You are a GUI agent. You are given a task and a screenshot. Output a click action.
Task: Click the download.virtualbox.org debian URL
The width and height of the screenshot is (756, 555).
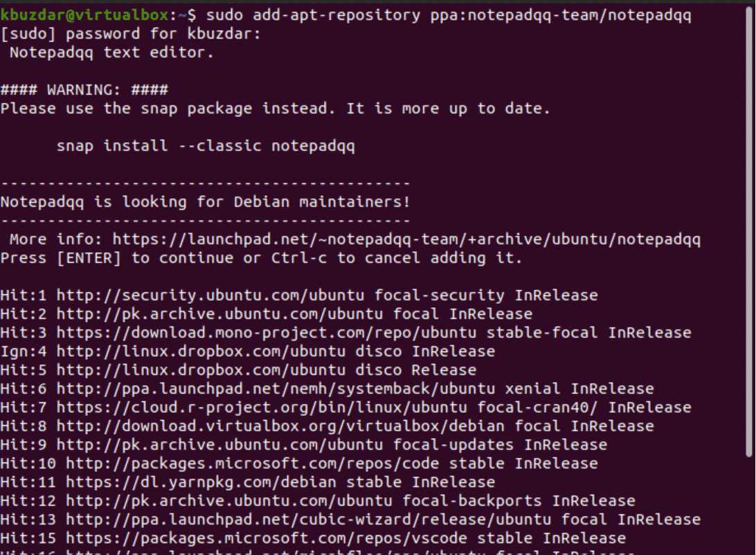[x=280, y=426]
